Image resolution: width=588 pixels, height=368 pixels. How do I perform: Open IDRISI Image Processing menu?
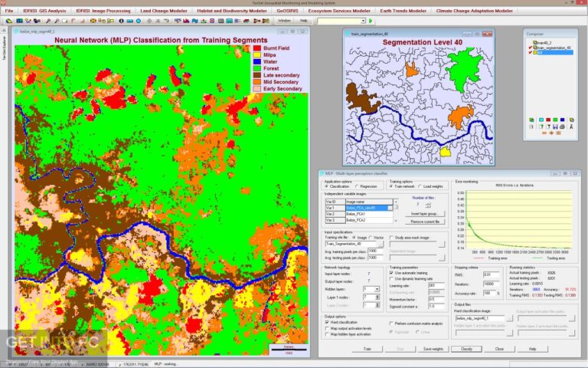click(x=103, y=11)
